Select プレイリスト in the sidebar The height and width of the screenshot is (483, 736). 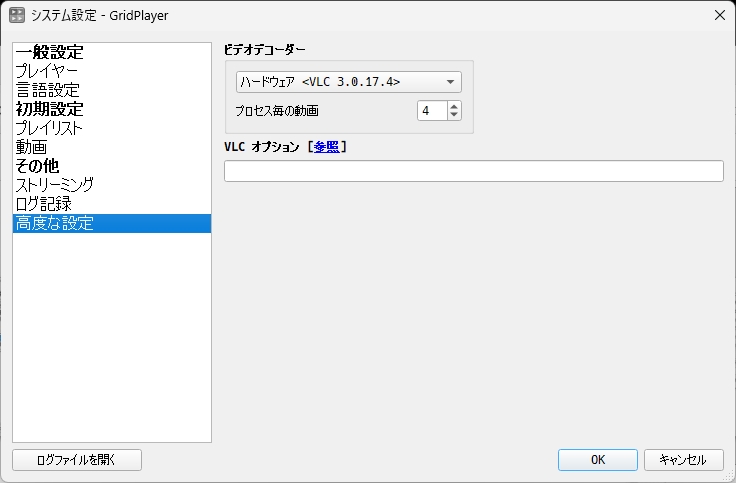(49, 128)
